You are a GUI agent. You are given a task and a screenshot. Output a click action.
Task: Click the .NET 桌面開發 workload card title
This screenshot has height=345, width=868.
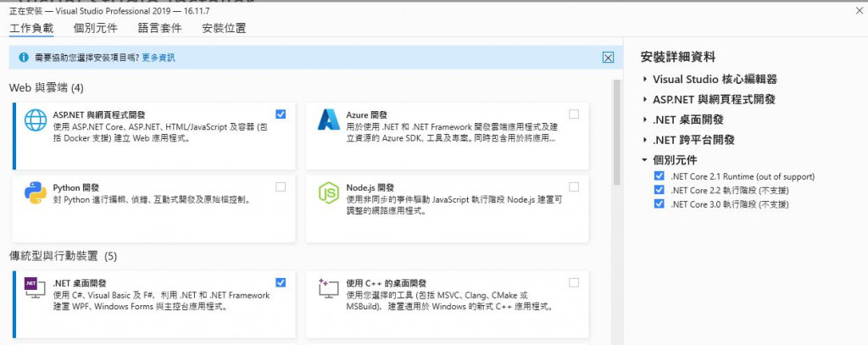79,283
